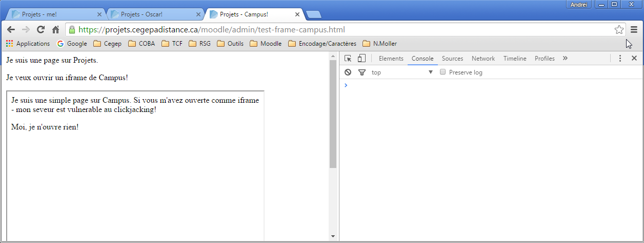Image resolution: width=644 pixels, height=243 pixels.
Task: Bookmark this page with the star icon
Action: (619, 30)
